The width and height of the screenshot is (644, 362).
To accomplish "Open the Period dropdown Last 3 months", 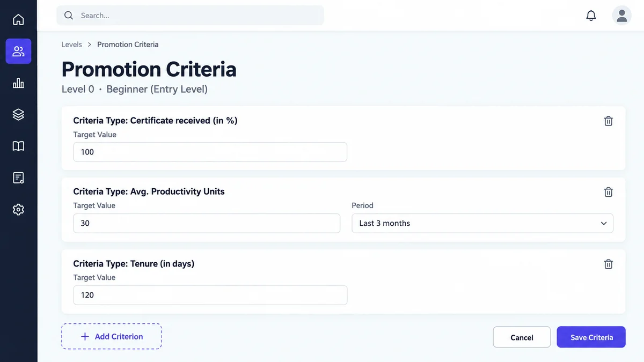I will tap(482, 223).
